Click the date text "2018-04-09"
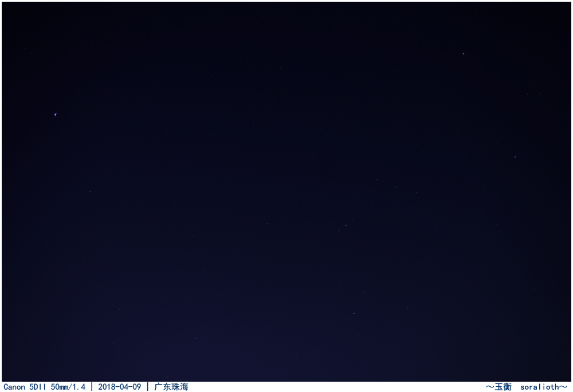The height and width of the screenshot is (392, 573). pos(120,387)
